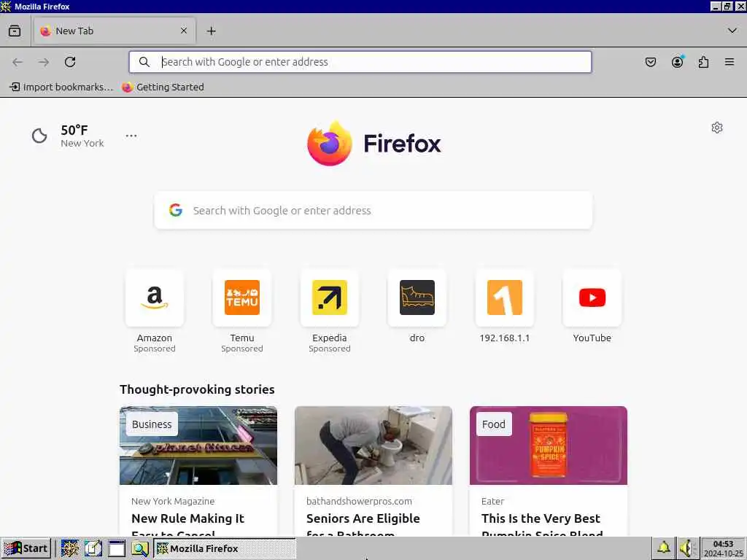
Task: Launch the terminal window taskbar icon
Action: click(117, 548)
